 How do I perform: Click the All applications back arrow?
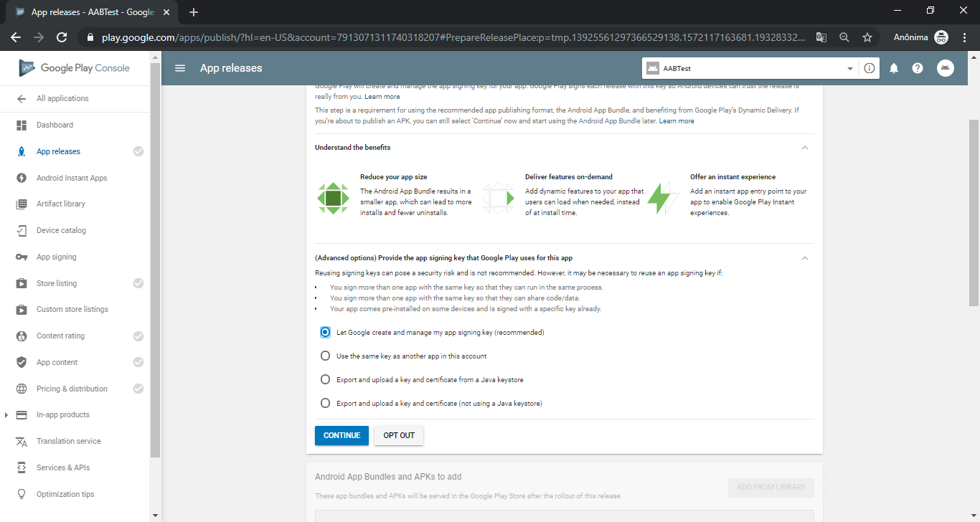22,98
